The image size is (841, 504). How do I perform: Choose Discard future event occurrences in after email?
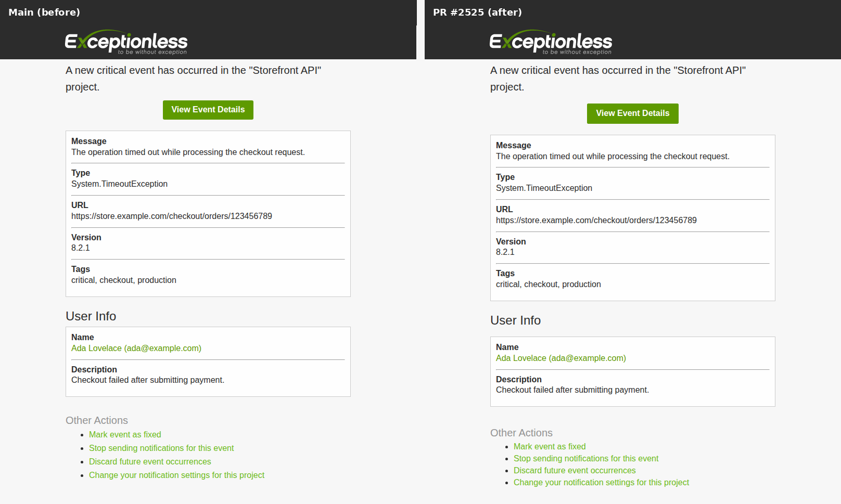tap(575, 470)
